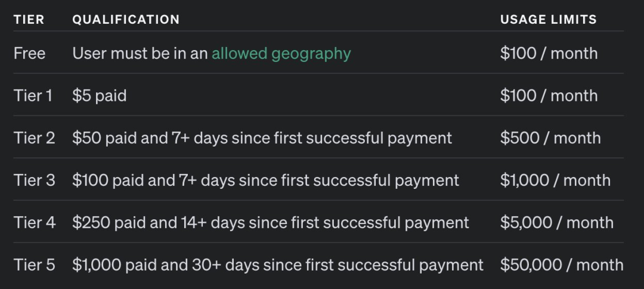Click the TIER column header

[x=29, y=20]
